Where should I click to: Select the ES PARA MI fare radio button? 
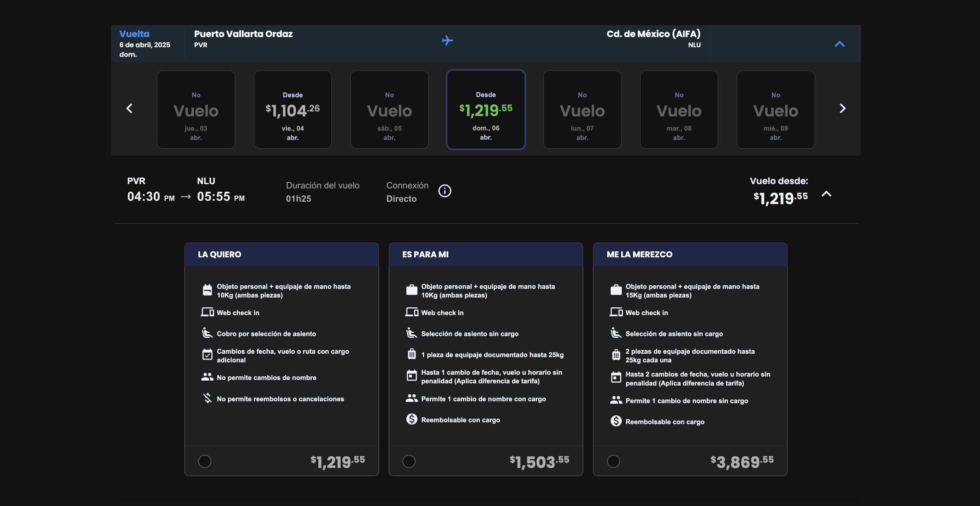click(409, 461)
